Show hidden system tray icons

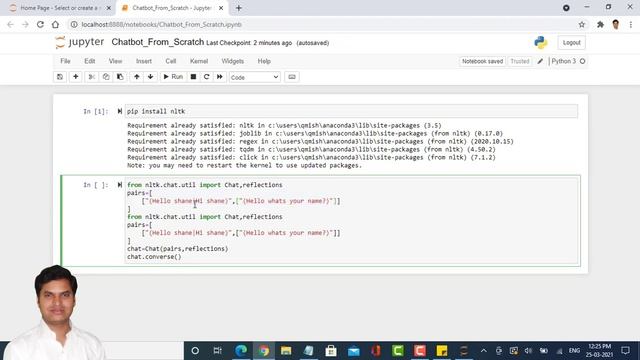pos(484,351)
